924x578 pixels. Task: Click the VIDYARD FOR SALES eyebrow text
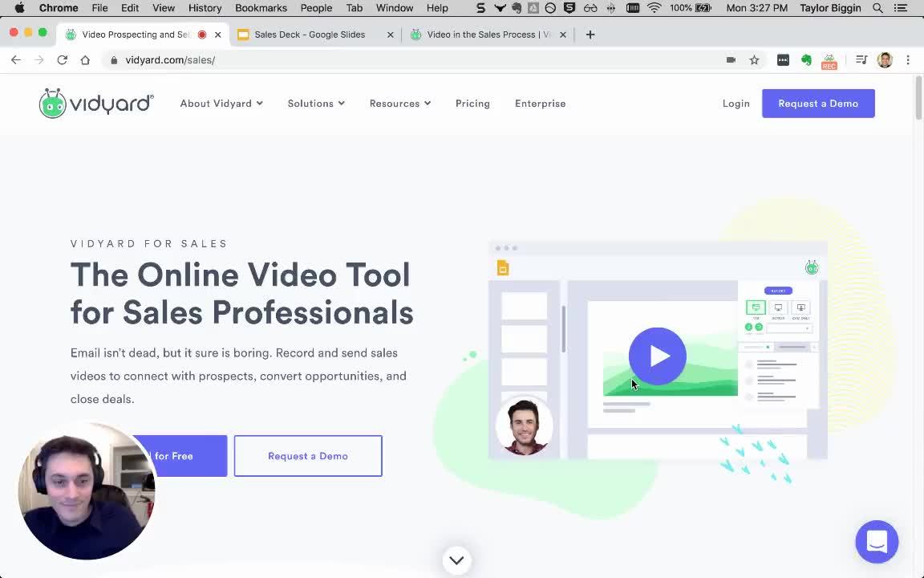pyautogui.click(x=149, y=243)
